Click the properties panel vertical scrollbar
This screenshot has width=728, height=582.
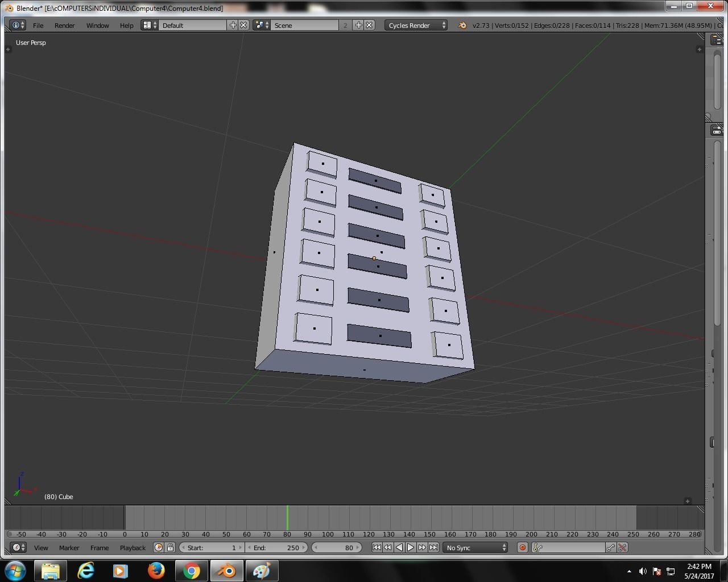click(717, 233)
